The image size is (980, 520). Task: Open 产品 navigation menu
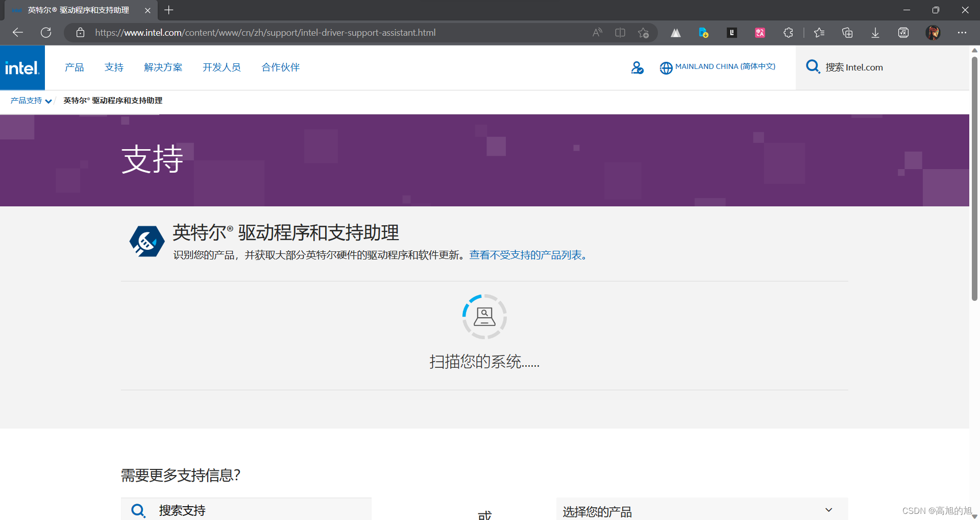(x=75, y=67)
